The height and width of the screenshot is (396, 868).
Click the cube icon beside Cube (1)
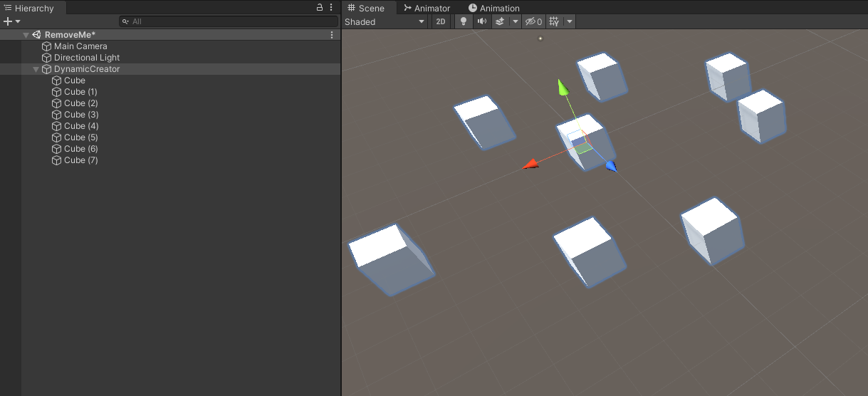point(57,92)
